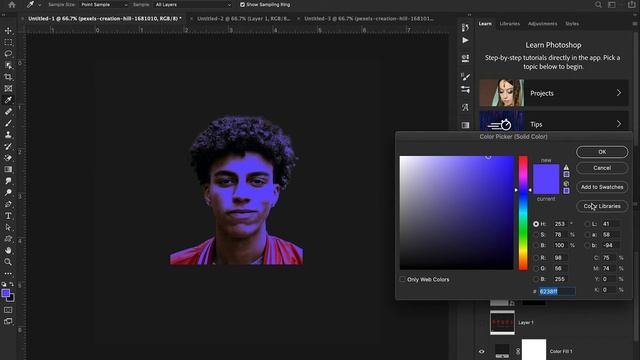This screenshot has width=640, height=360.
Task: Click the hue slider strip
Action: point(523,213)
